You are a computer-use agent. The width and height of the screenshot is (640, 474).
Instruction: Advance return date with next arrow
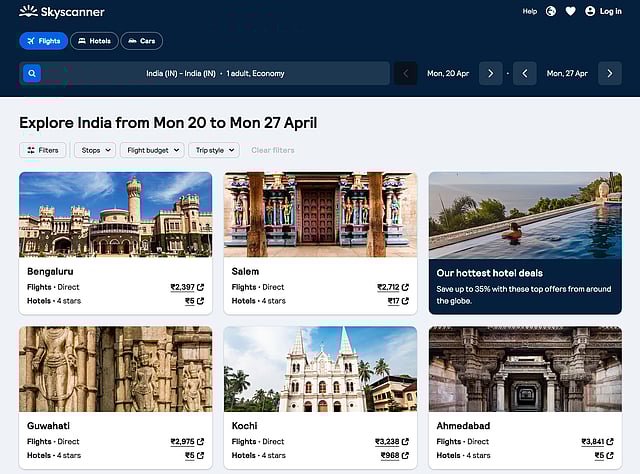(x=610, y=73)
